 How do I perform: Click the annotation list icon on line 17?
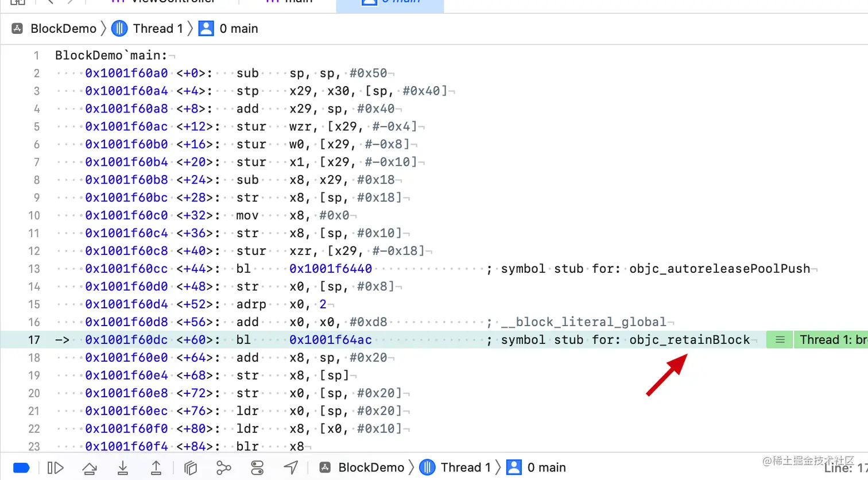(780, 340)
